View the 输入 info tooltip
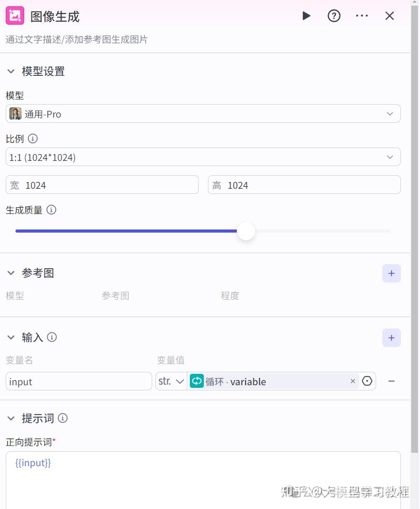The height and width of the screenshot is (509, 420). click(52, 337)
